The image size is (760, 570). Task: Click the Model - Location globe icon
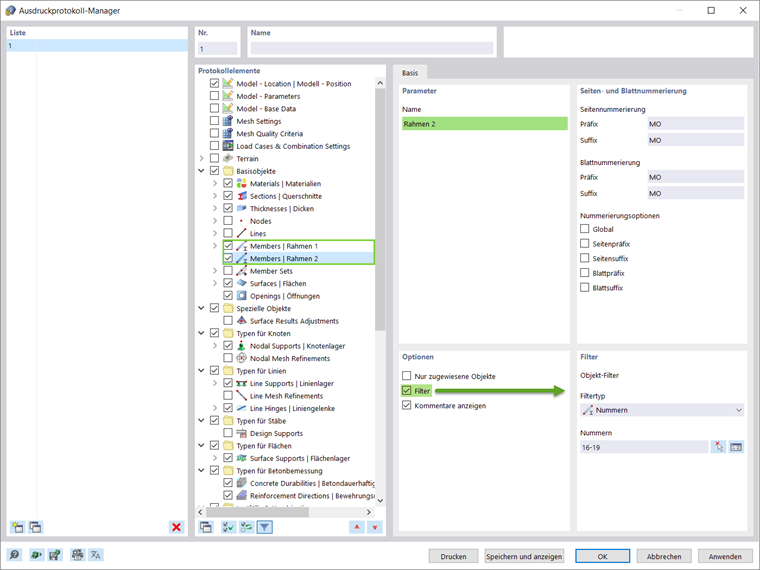228,83
